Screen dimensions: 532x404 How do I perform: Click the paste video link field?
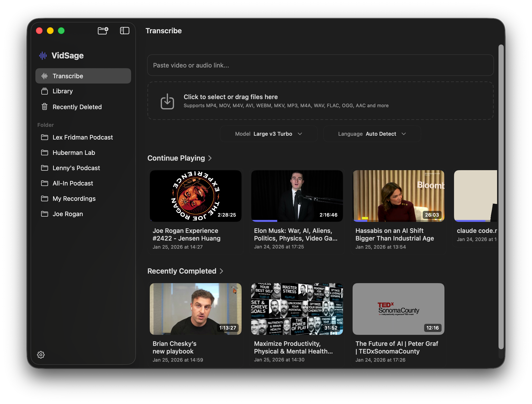coord(320,65)
